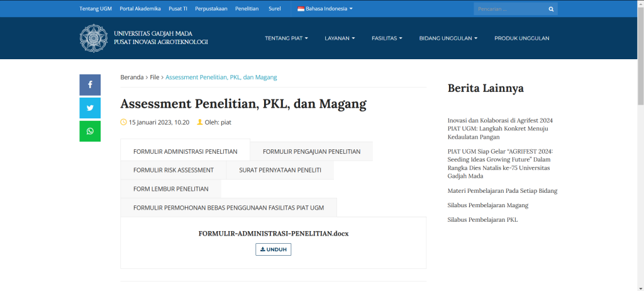The image size is (644, 291).
Task: Expand the Tentang PIAT menu
Action: point(286,38)
